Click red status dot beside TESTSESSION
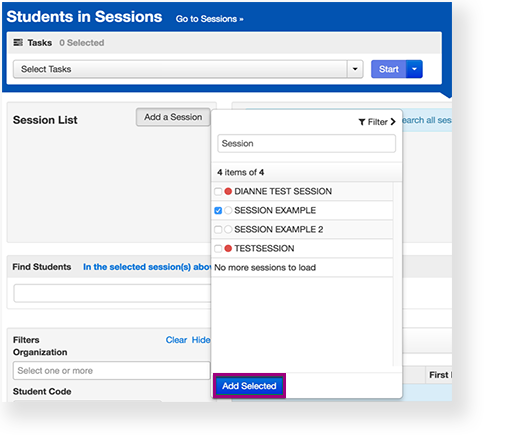 (228, 248)
